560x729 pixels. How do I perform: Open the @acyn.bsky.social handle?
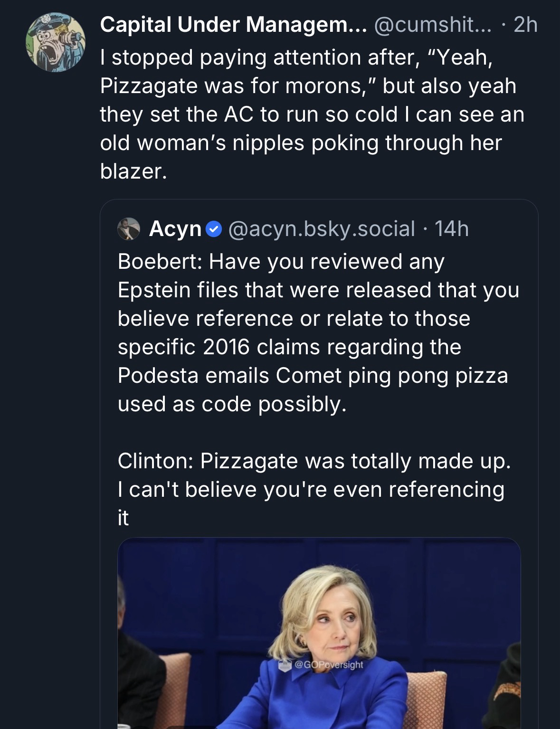(322, 229)
